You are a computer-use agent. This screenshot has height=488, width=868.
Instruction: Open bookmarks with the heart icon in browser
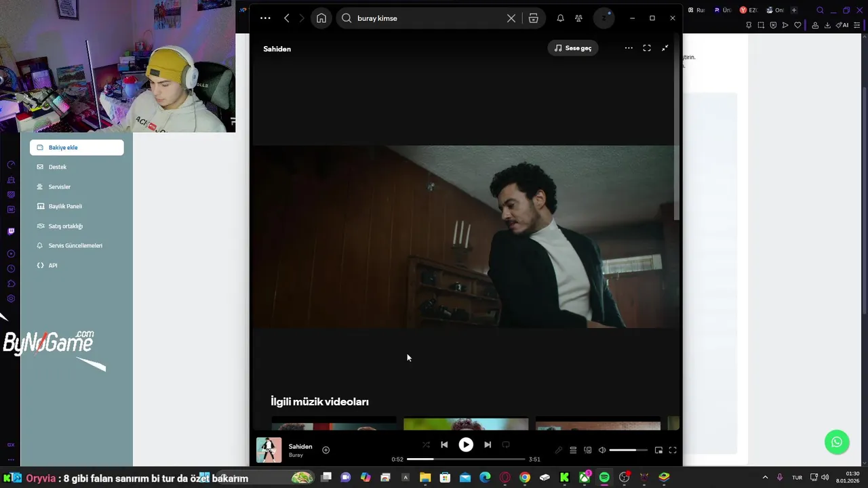coord(797,25)
